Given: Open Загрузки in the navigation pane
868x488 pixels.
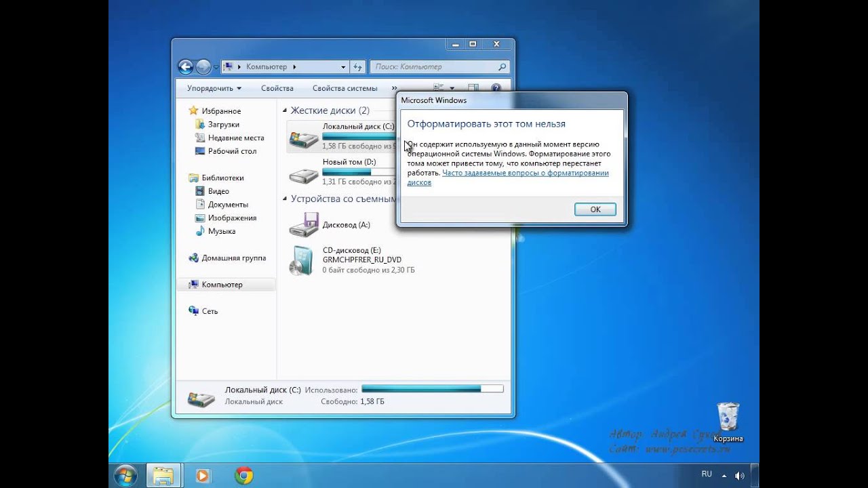Looking at the screenshot, I should click(x=223, y=125).
